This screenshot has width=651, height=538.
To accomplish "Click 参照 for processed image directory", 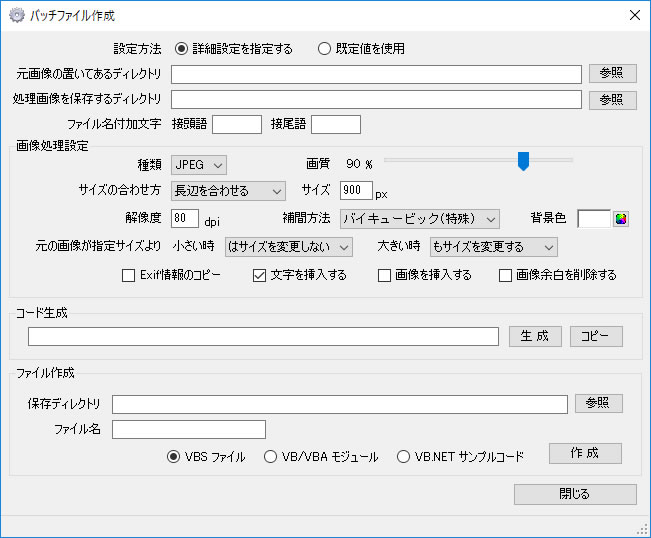I will point(612,100).
